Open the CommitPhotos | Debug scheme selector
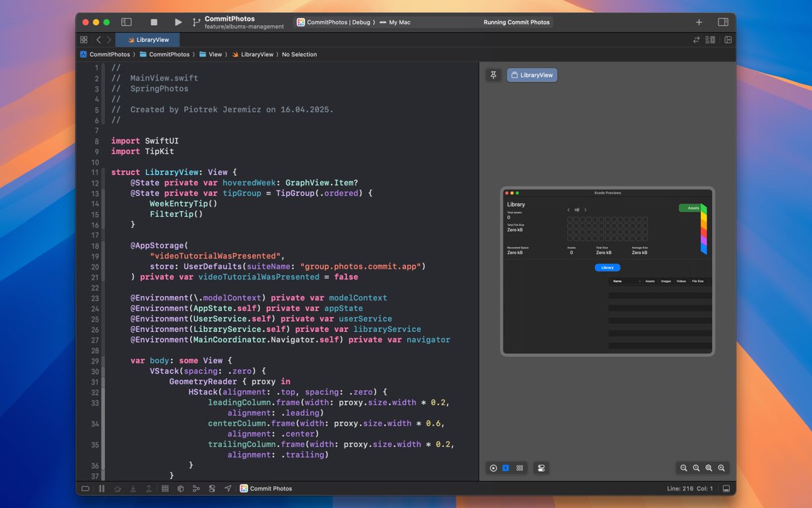The width and height of the screenshot is (812, 508). pos(334,22)
